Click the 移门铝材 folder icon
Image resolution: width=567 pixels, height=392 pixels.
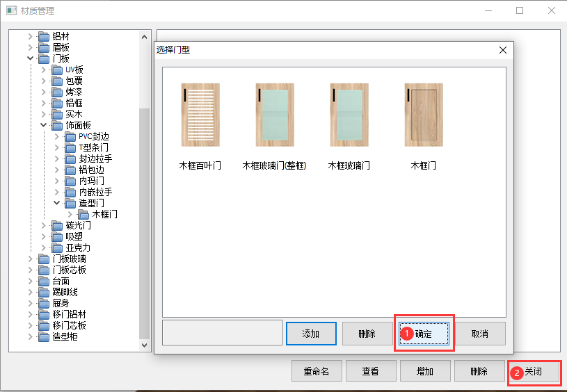pos(44,315)
